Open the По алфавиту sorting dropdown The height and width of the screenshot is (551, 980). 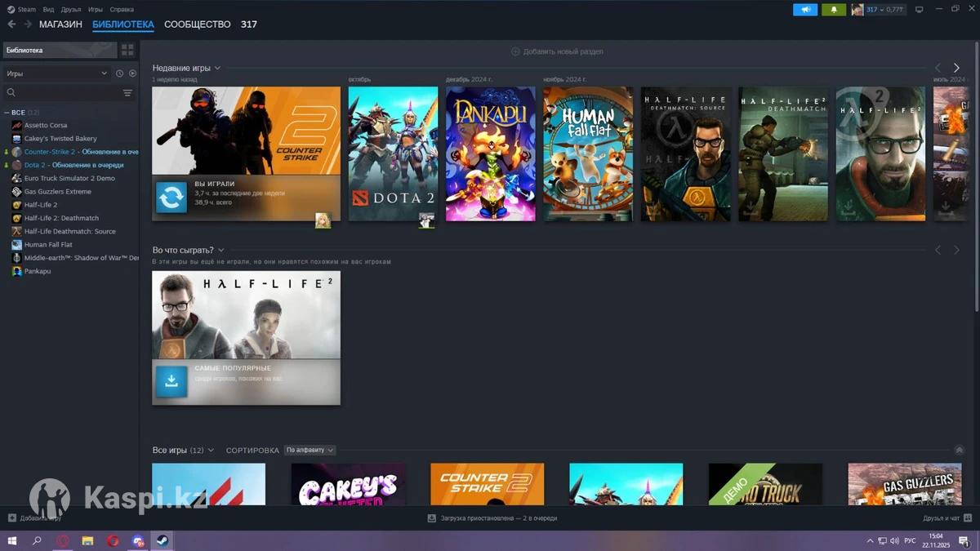(x=310, y=450)
